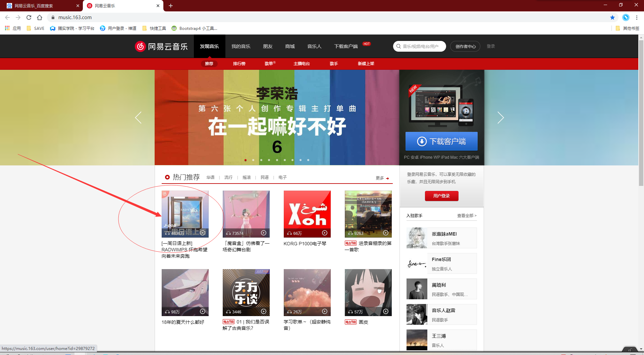Open 音乐人赵雷 singer entry
The image size is (644, 355).
441,314
